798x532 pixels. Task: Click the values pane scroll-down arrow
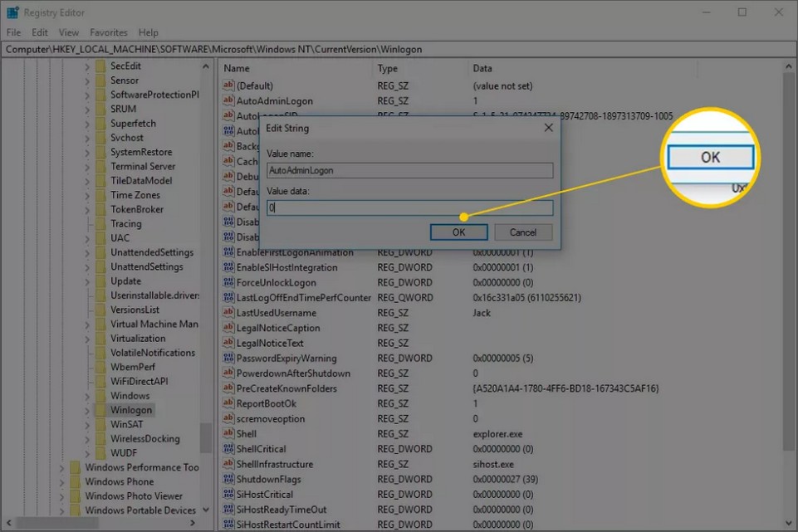[788, 523]
